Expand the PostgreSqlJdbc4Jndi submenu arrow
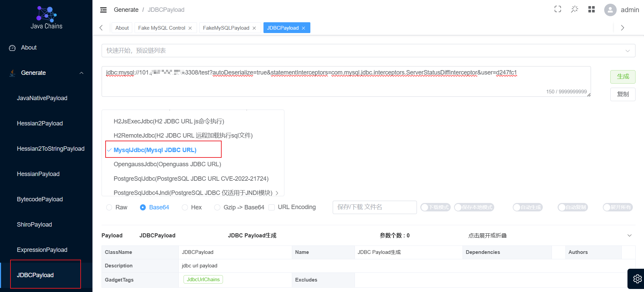The width and height of the screenshot is (644, 292). pos(277,193)
